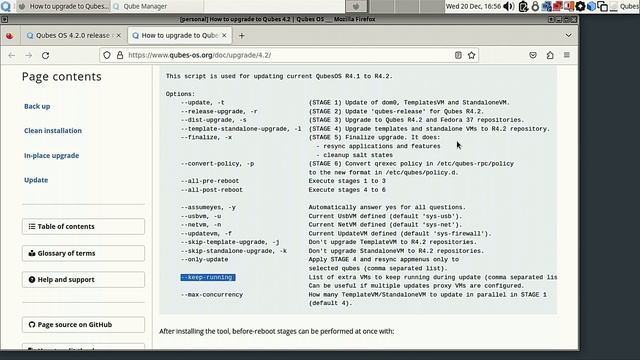Open the clipboard tray icon
The width and height of the screenshot is (640, 360).
point(523,6)
